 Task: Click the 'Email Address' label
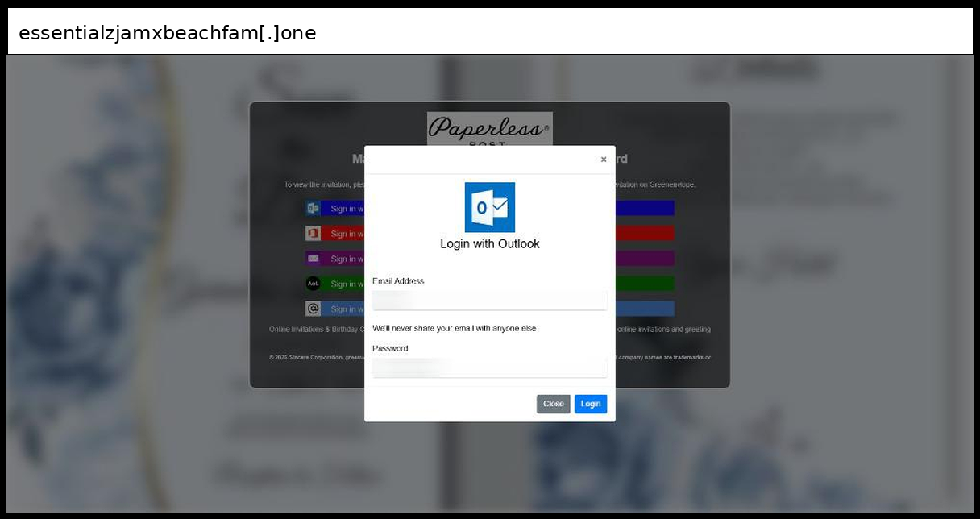pos(398,281)
